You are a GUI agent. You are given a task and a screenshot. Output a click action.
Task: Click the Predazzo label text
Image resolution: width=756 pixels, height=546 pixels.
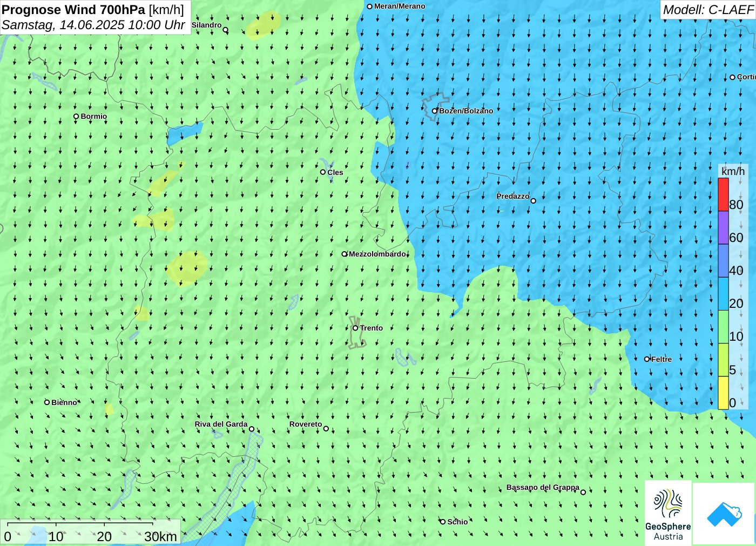513,196
